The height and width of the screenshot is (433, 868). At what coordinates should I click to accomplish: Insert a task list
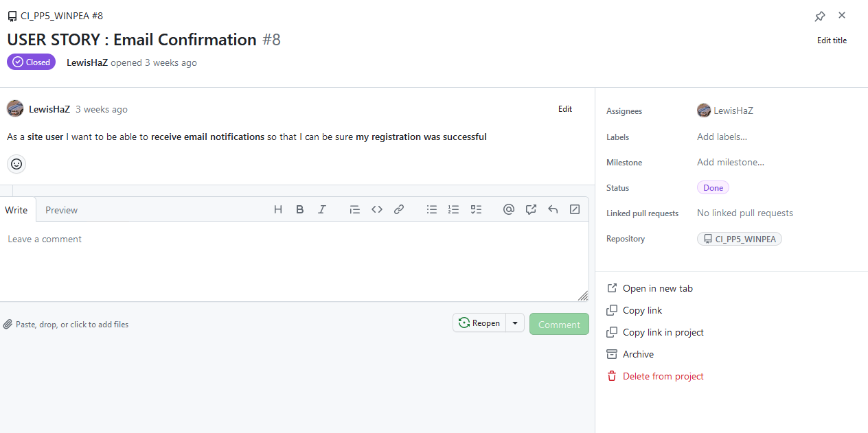476,210
